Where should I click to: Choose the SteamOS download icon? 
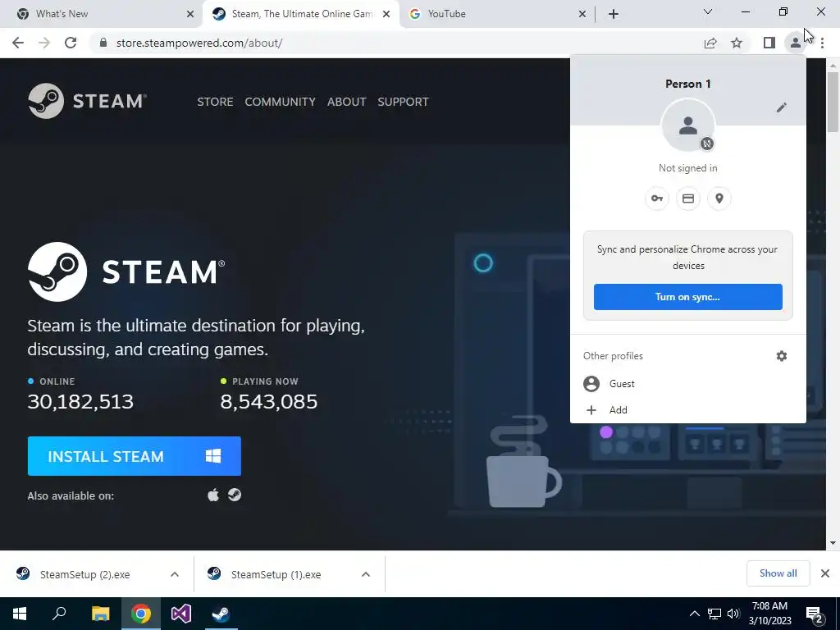tap(235, 495)
